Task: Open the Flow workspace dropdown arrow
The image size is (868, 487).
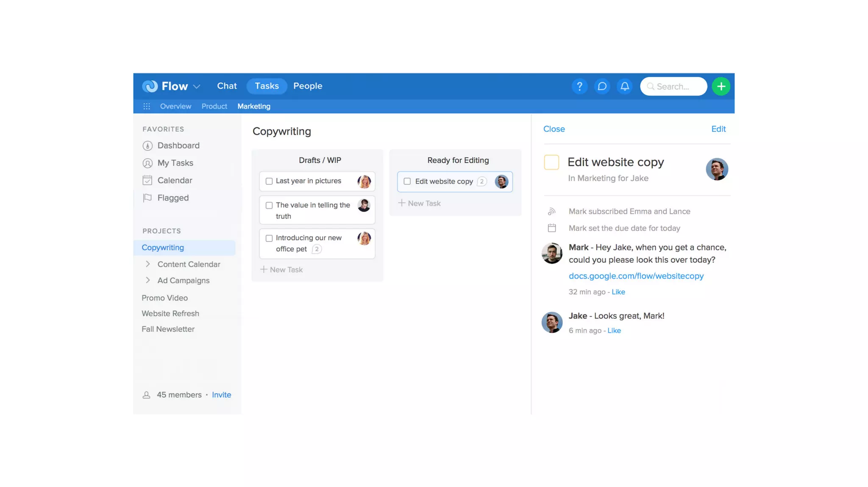Action: (197, 86)
